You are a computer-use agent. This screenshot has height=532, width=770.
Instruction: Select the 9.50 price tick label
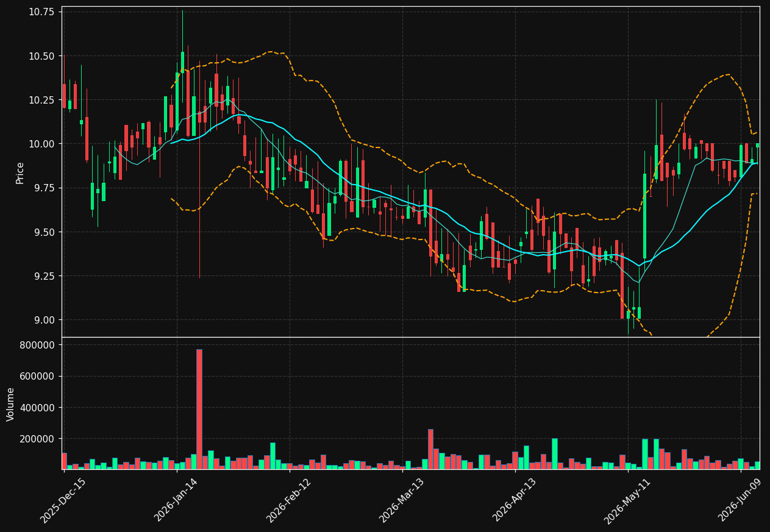[x=44, y=232]
